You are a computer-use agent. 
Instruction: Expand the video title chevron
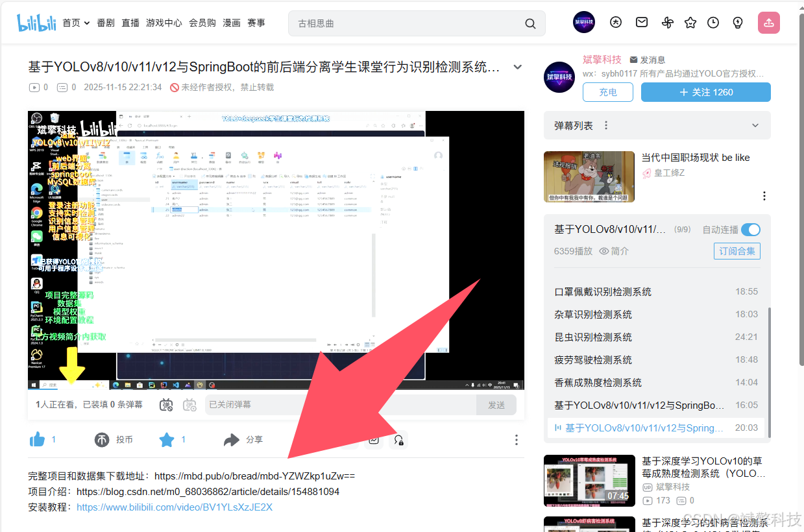[517, 67]
